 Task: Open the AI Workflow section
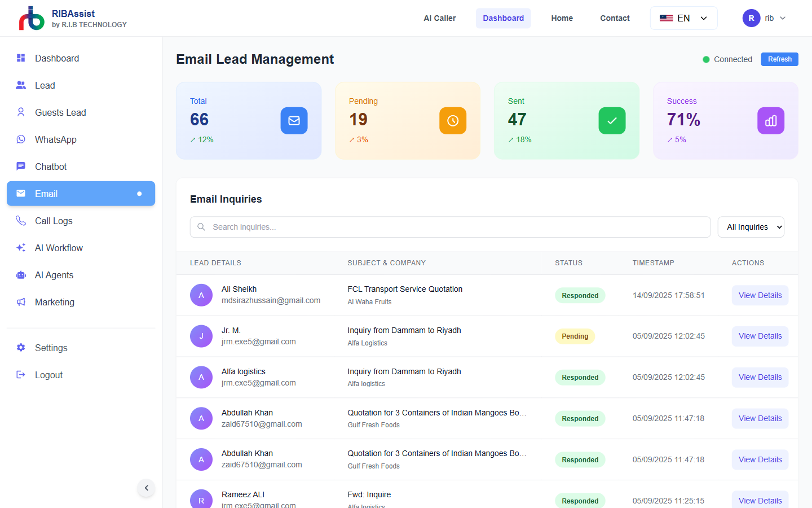point(59,248)
